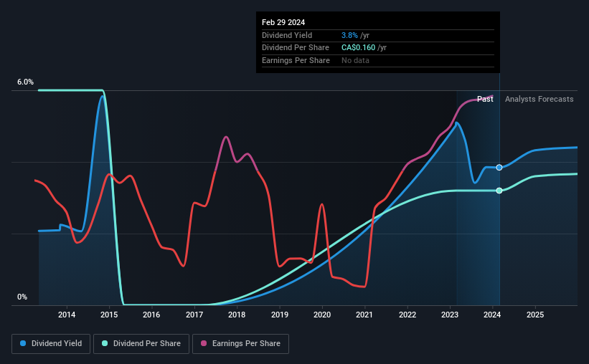Click the pink Earnings Per Share legend dot

pos(204,343)
